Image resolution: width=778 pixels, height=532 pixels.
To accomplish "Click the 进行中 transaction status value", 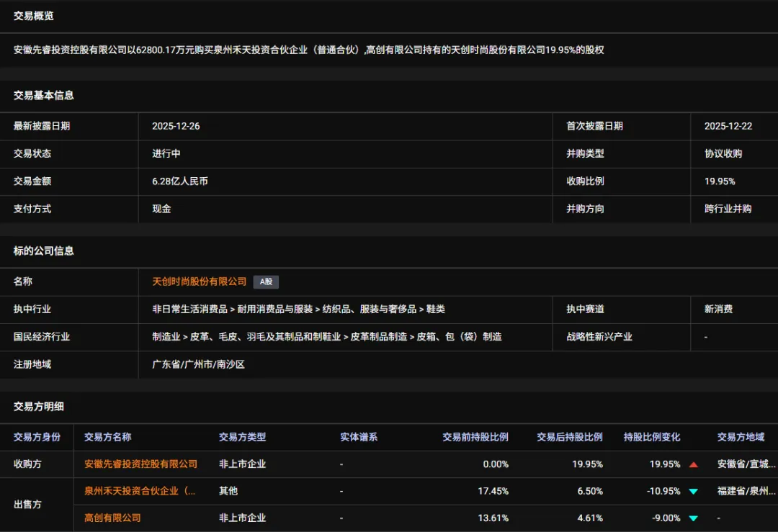I will (x=166, y=154).
